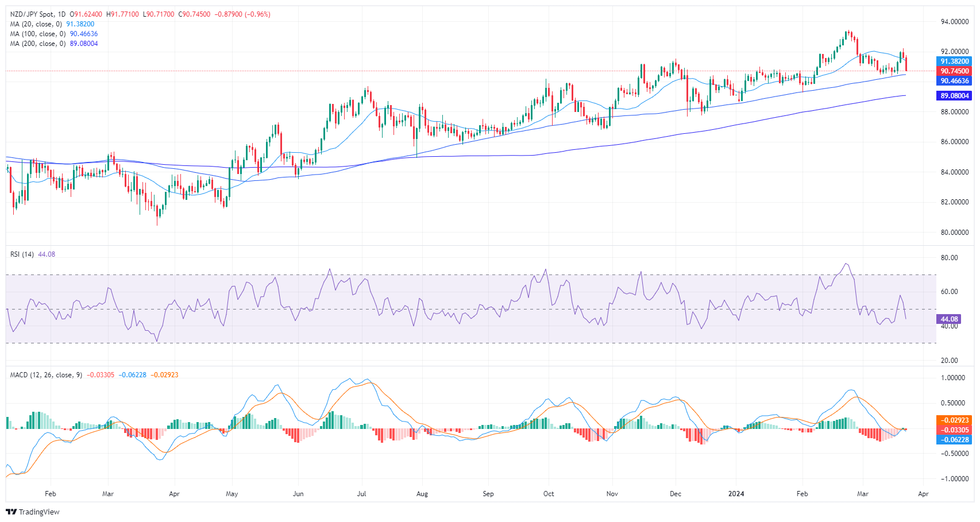Click the TradingView logo icon
The height and width of the screenshot is (522, 980).
(x=11, y=512)
